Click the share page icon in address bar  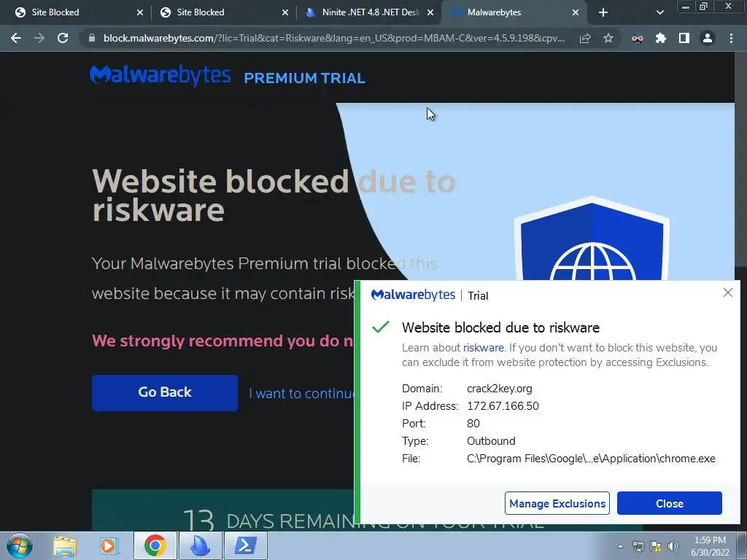point(585,38)
